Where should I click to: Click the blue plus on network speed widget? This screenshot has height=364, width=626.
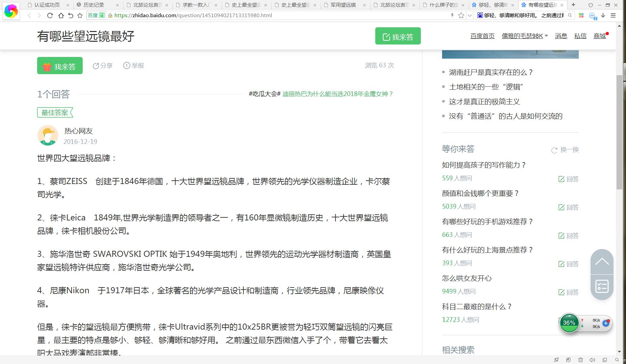click(x=606, y=323)
